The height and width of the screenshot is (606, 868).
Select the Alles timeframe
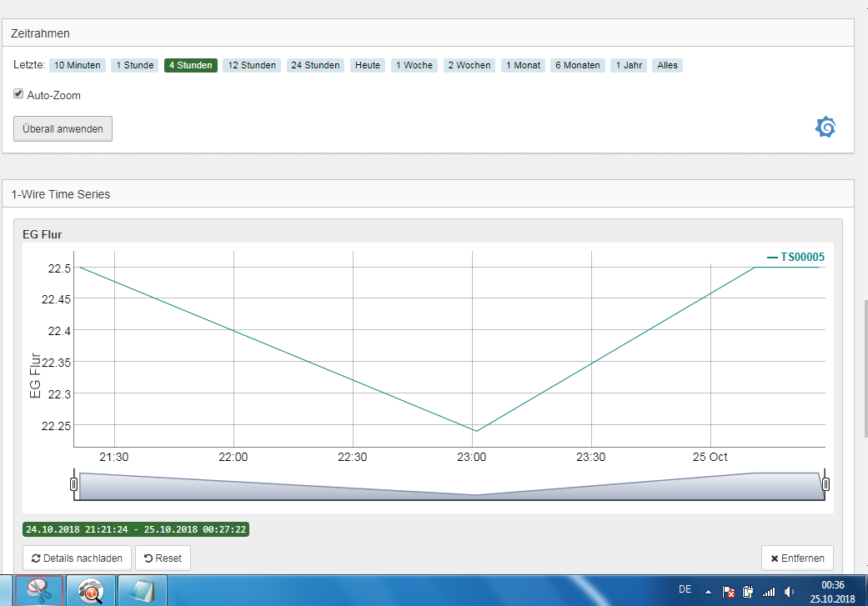[x=668, y=65]
